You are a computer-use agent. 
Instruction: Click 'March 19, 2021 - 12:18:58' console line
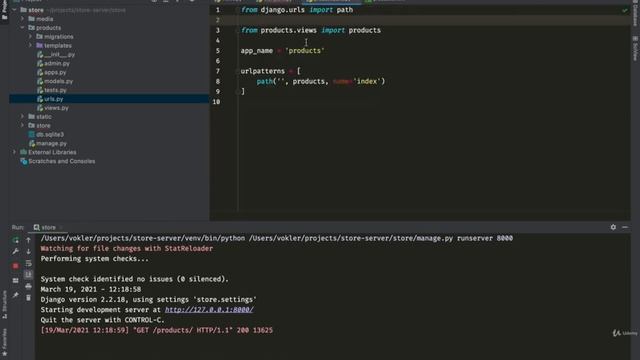coord(91,289)
